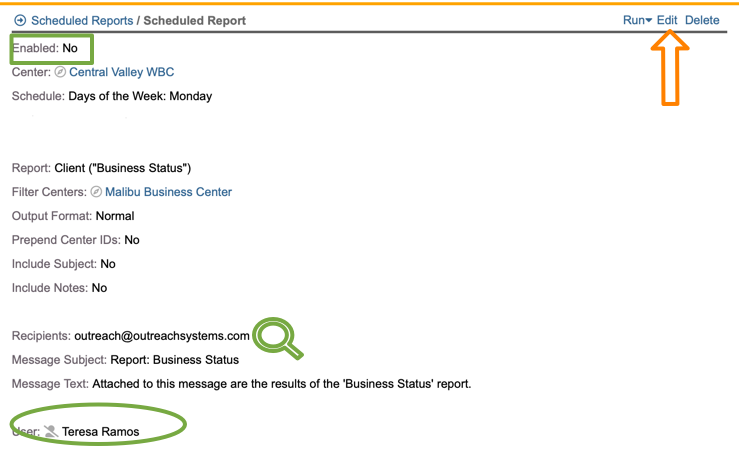Click the compass icon before Malibu Business Center

click(x=96, y=192)
